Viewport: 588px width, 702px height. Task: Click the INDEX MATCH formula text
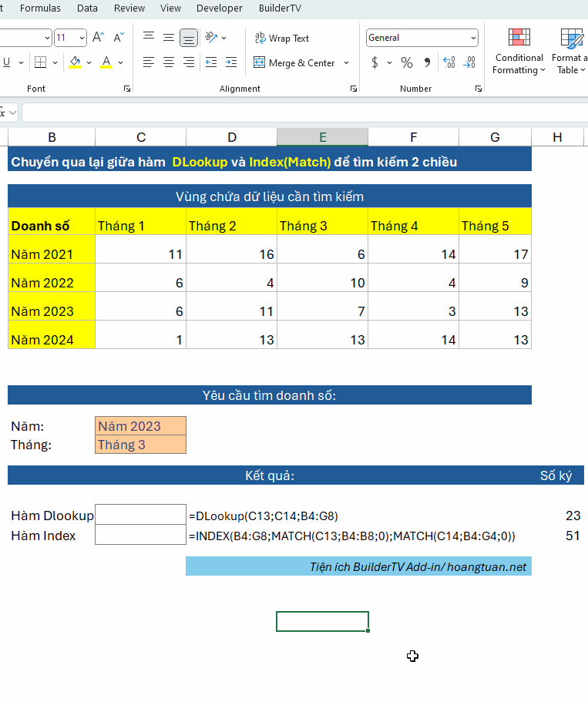pyautogui.click(x=352, y=536)
